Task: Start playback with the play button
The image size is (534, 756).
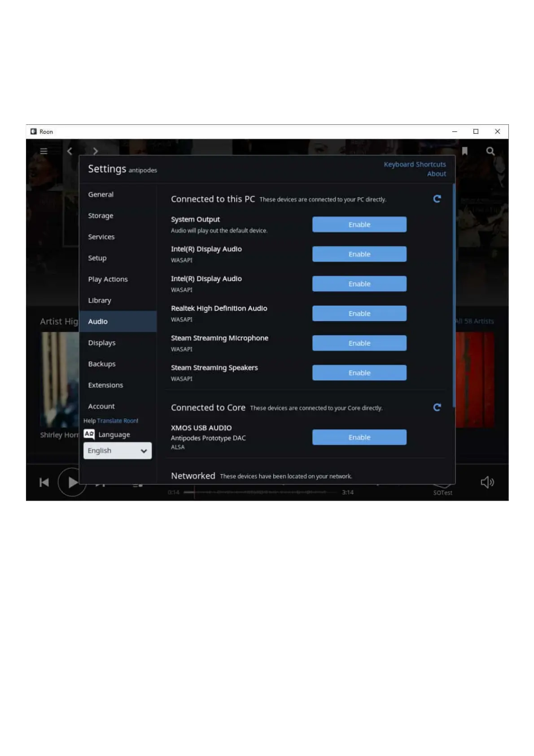Action: [72, 482]
